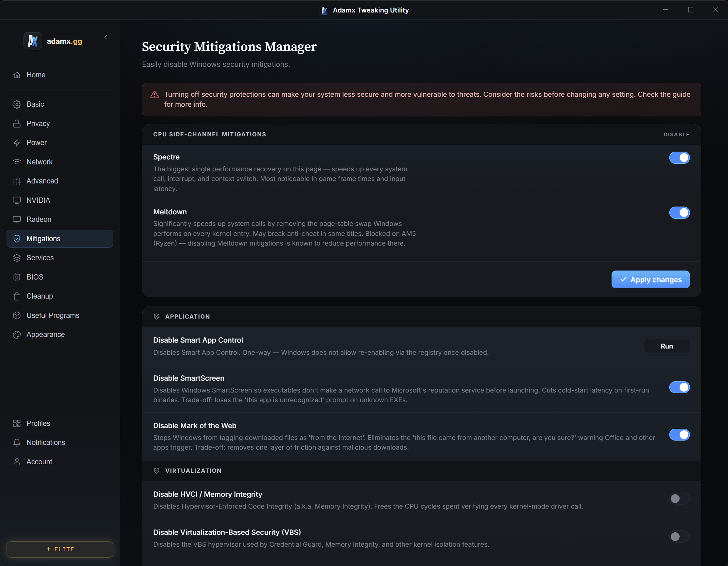Click the CPU SIDE-CHANNEL MITIGATIONS header text
728x566 pixels.
coord(210,134)
